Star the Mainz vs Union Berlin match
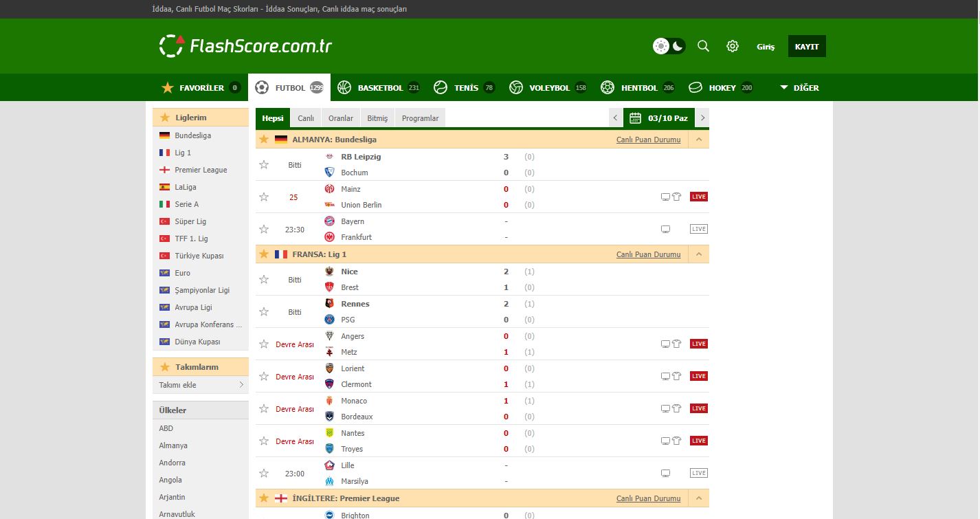980x519 pixels. tap(264, 197)
